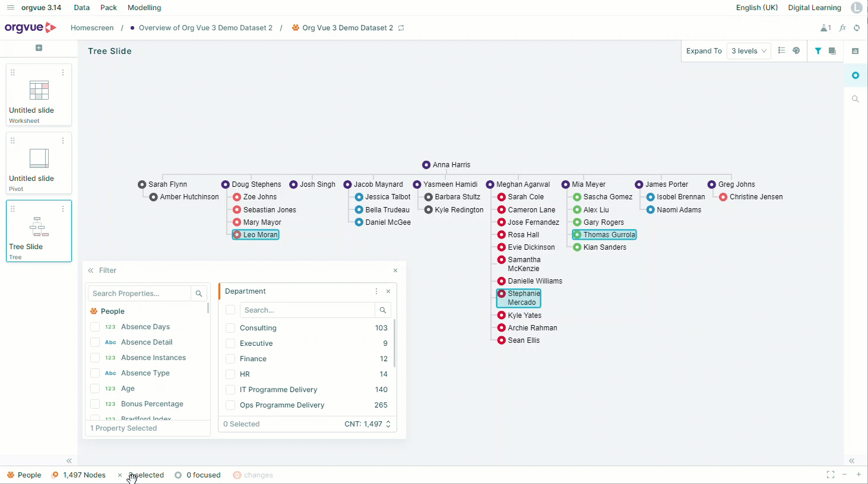Open the CNT 1,497 measure selector
The height and width of the screenshot is (484, 868).
tap(368, 424)
